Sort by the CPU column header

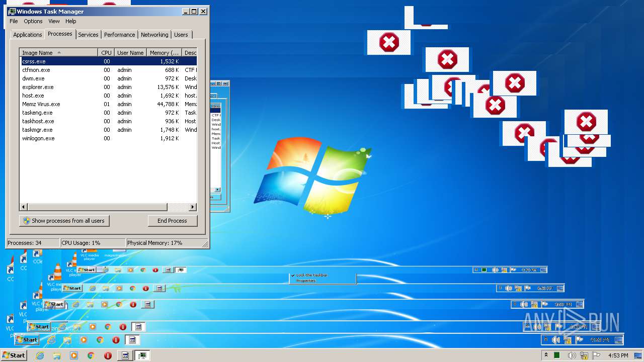click(x=106, y=52)
